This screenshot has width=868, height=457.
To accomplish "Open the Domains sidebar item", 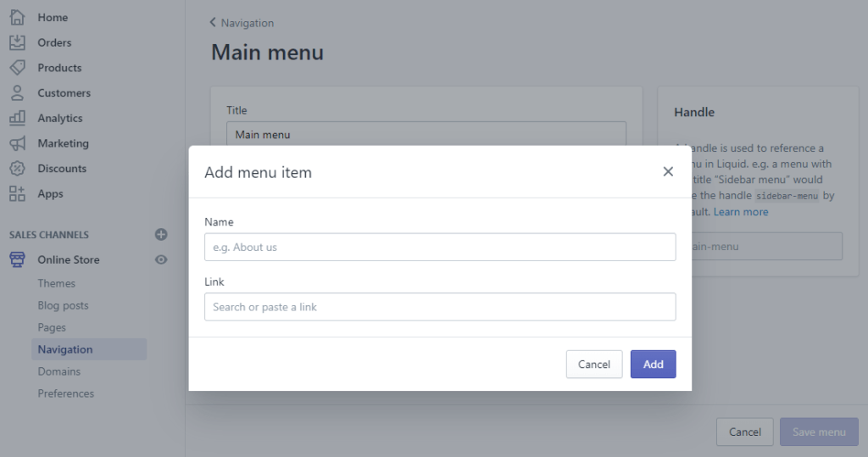I will pos(58,371).
